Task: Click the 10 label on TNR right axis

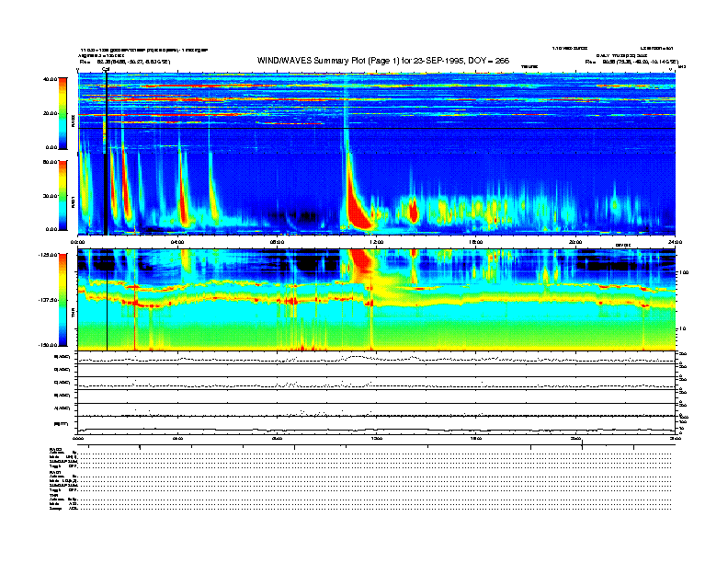Action: tap(682, 328)
